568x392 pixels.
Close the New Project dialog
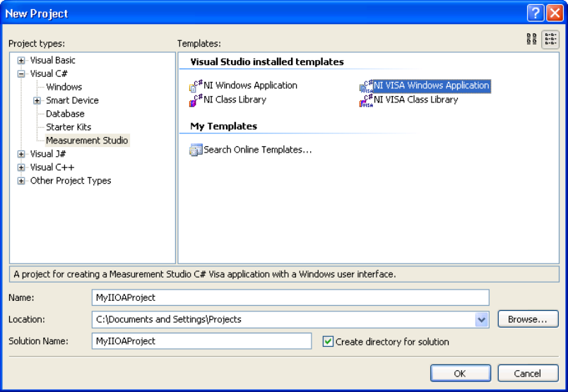click(x=555, y=13)
